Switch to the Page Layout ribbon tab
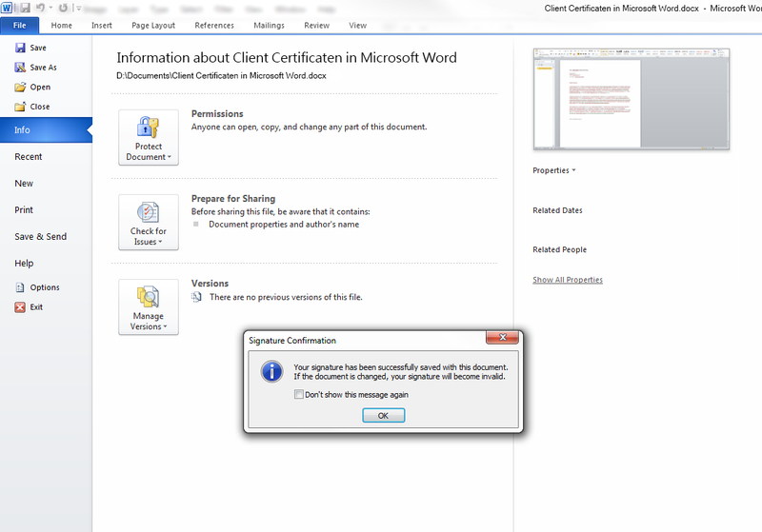The width and height of the screenshot is (762, 532). 152,26
